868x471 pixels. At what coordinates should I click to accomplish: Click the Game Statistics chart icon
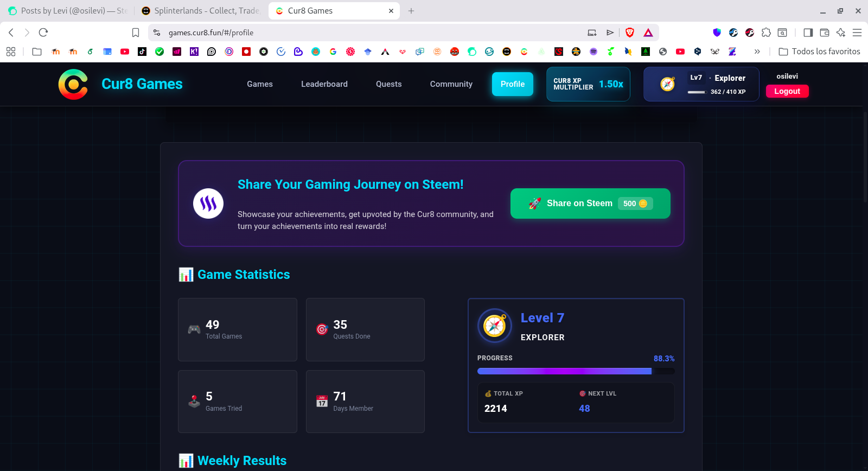coord(186,275)
